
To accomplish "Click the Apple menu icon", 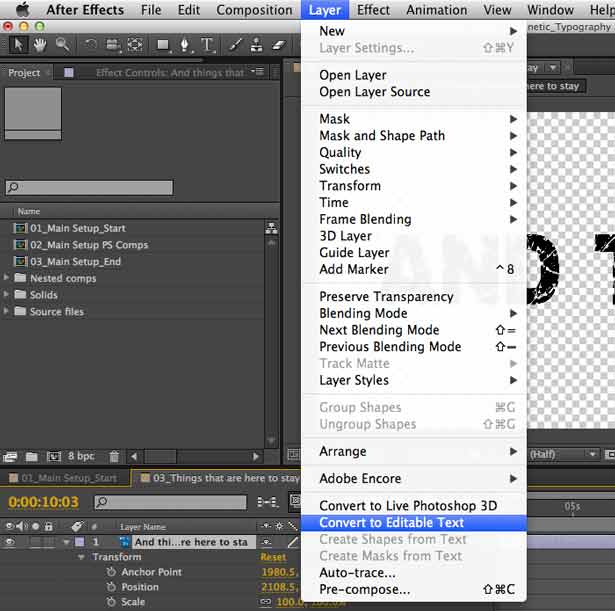I will pyautogui.click(x=22, y=9).
